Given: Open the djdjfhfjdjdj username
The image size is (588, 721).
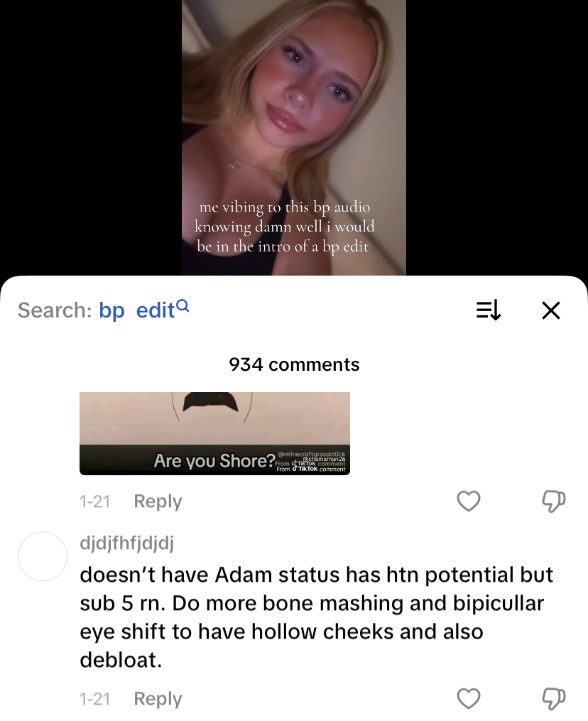Looking at the screenshot, I should pyautogui.click(x=127, y=543).
